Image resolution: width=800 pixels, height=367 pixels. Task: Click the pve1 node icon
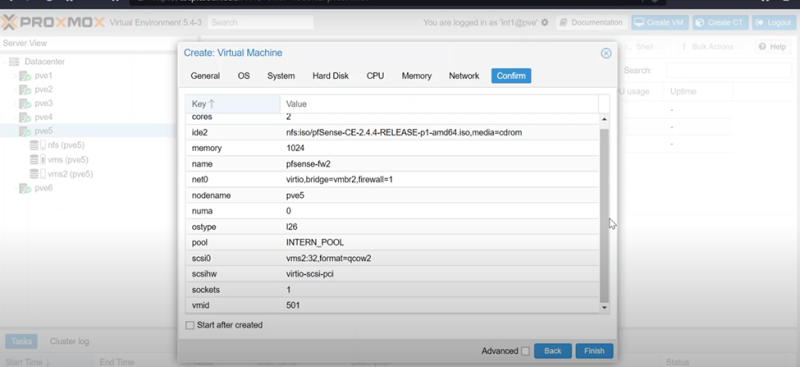coord(25,76)
